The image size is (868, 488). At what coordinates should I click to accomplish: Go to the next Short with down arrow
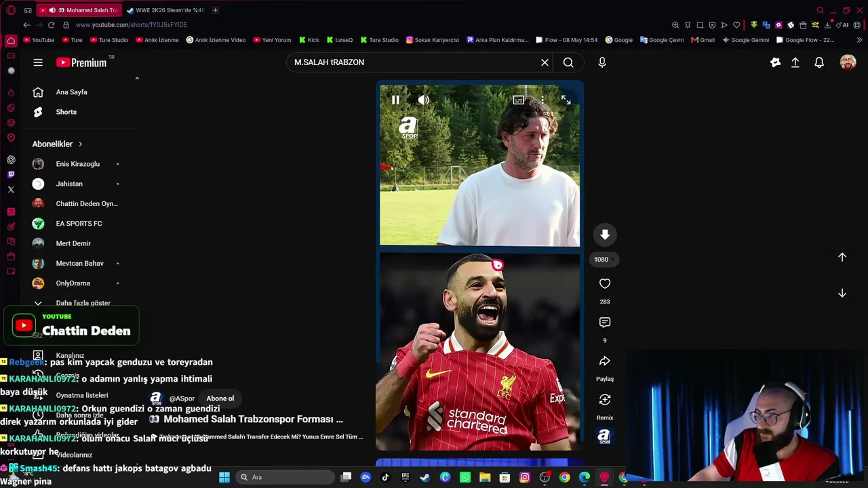(842, 293)
